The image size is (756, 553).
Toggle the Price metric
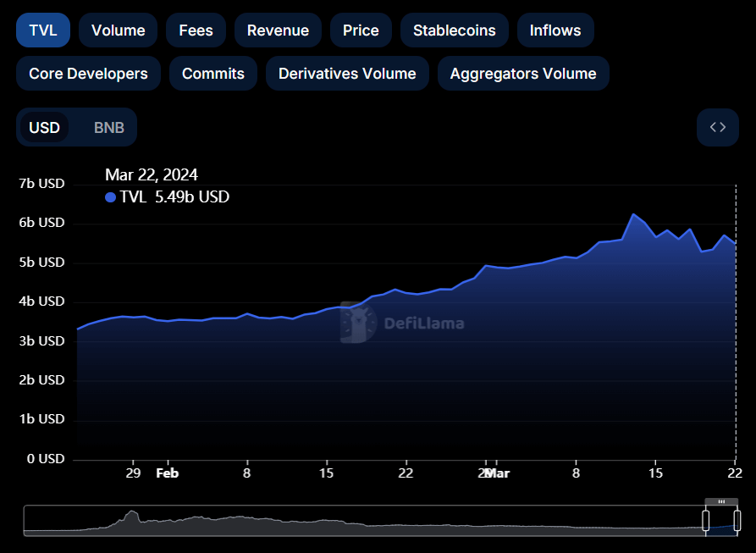pyautogui.click(x=361, y=30)
